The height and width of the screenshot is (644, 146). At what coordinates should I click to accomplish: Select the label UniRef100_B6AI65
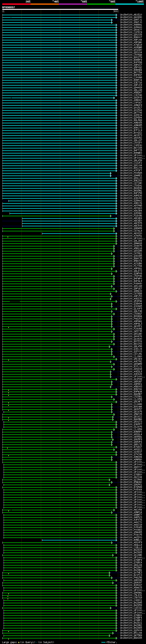131,638
